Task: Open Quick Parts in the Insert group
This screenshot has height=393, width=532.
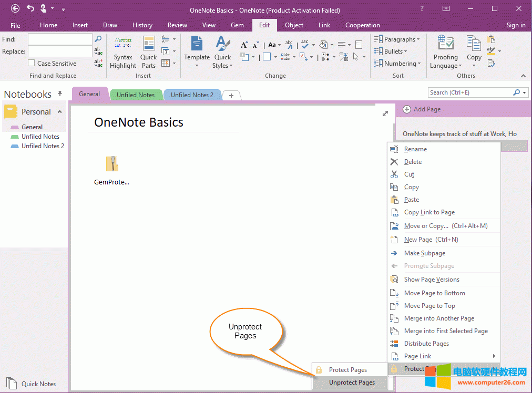Action: pyautogui.click(x=148, y=52)
